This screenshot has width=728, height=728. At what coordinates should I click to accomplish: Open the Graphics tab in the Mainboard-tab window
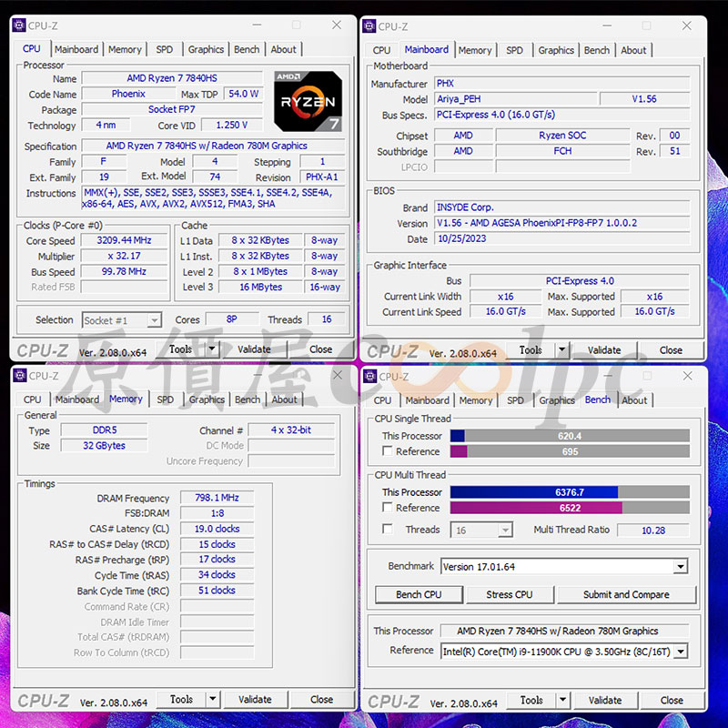[x=556, y=50]
